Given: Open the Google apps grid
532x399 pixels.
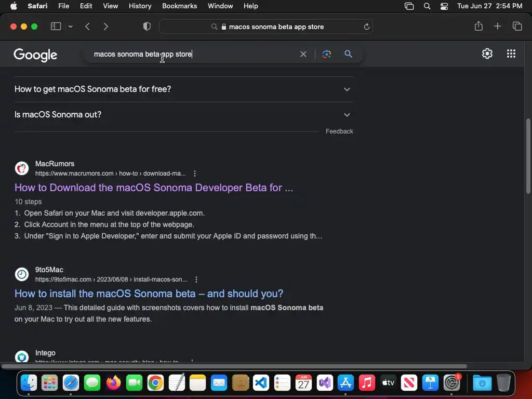Looking at the screenshot, I should tap(511, 54).
